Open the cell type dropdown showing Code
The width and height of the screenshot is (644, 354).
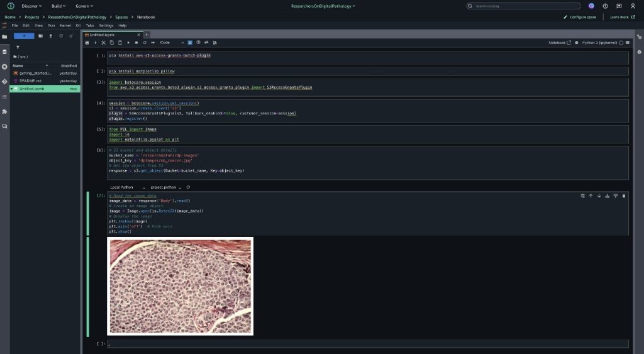point(172,43)
